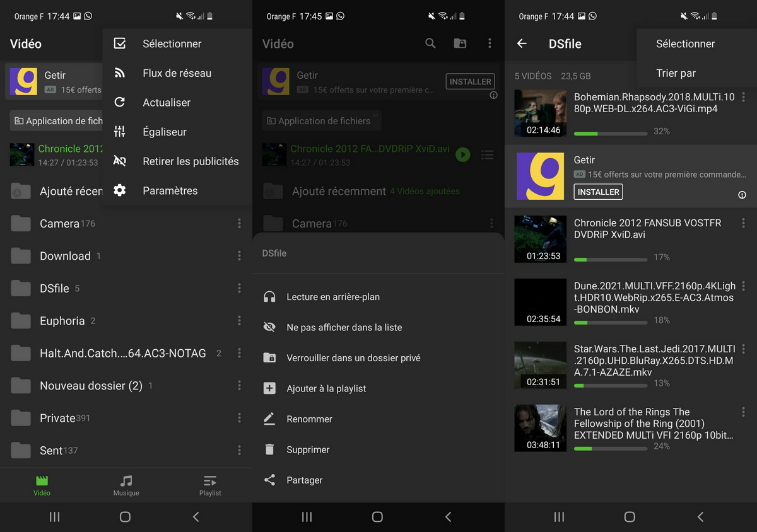The image size is (757, 532).
Task: Click the Sélectionner checkbox icon in left menu
Action: [x=120, y=43]
